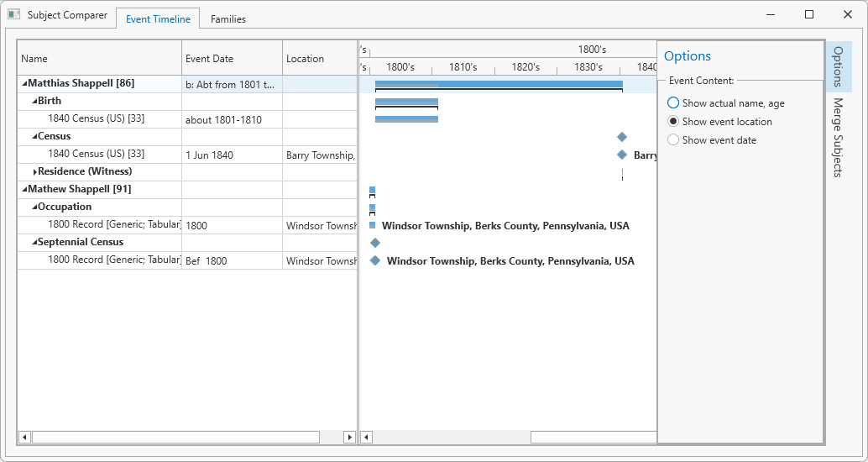This screenshot has width=868, height=462.
Task: Select Show event location radio button
Action: click(673, 122)
